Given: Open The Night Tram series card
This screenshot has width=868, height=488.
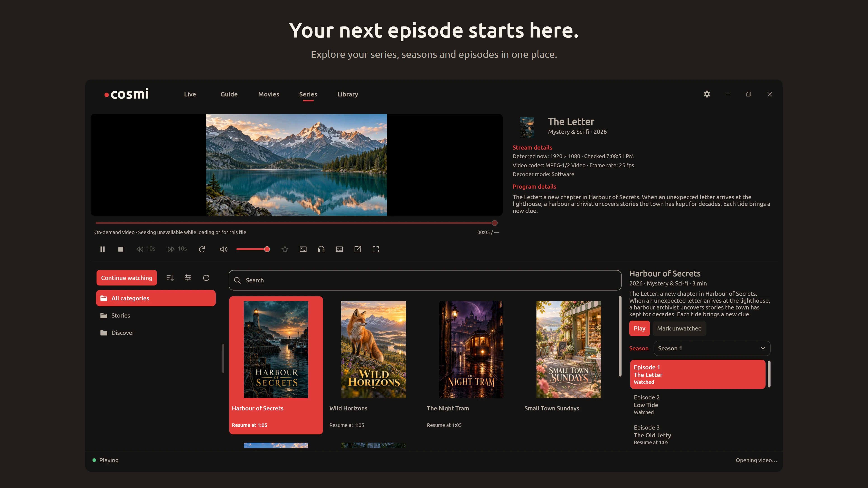Looking at the screenshot, I should [x=471, y=365].
